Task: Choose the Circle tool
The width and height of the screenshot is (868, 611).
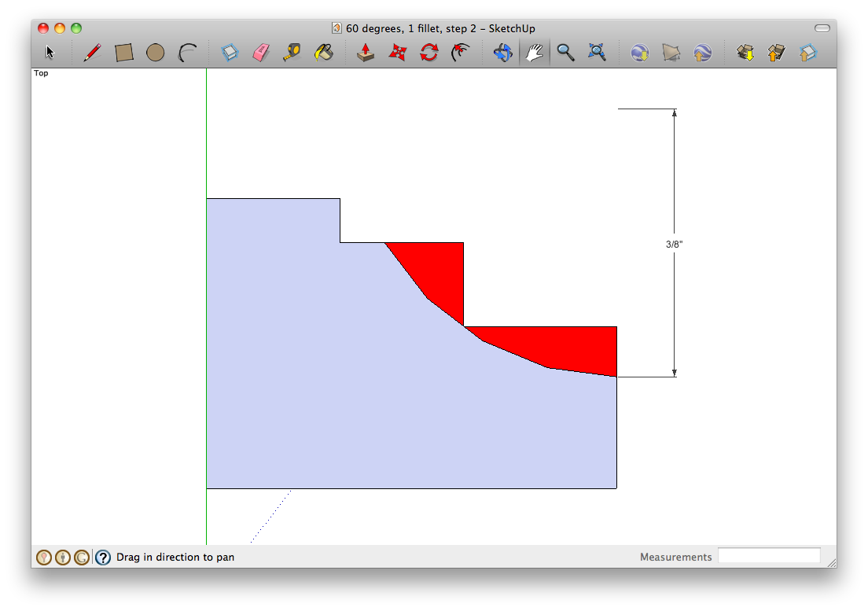Action: pyautogui.click(x=155, y=52)
